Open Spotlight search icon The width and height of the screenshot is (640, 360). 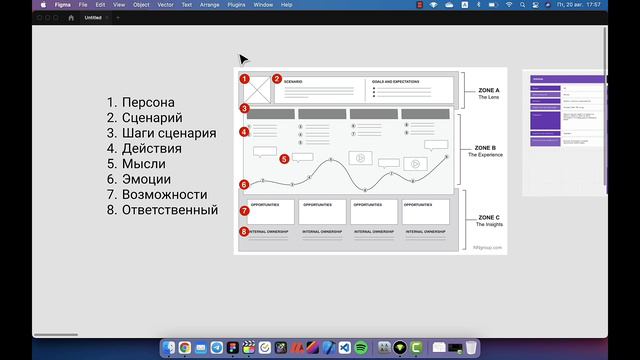[522, 5]
